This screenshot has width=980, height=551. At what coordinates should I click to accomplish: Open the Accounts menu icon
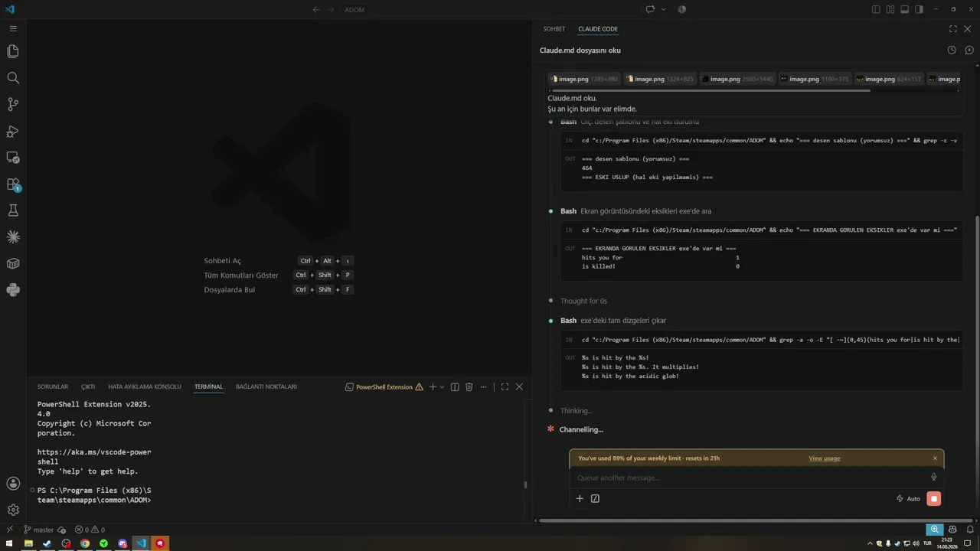[13, 484]
